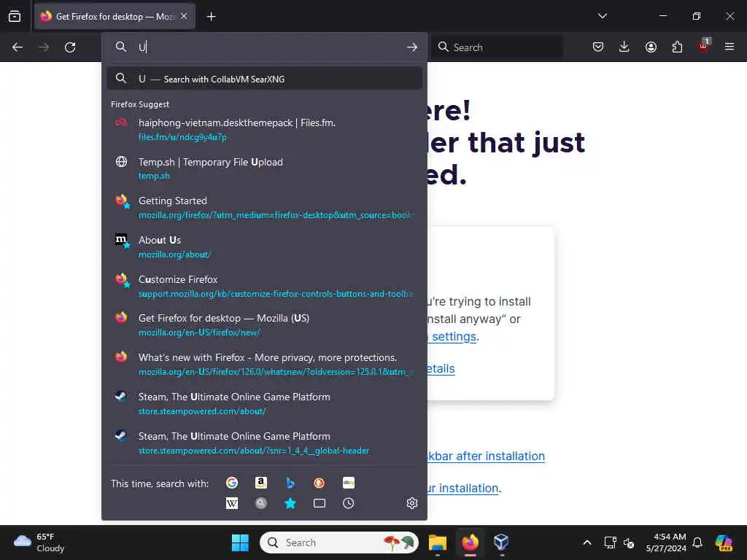Open File Explorer from taskbar

(x=438, y=542)
